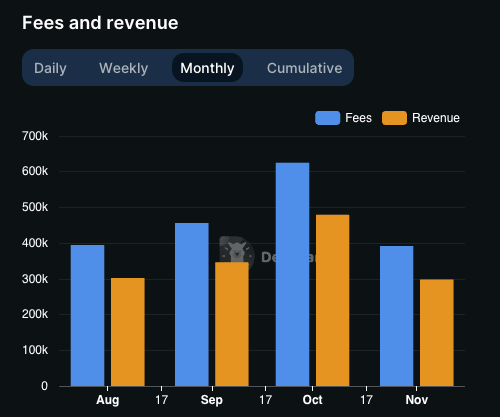Click the October Revenue bar

pos(332,300)
